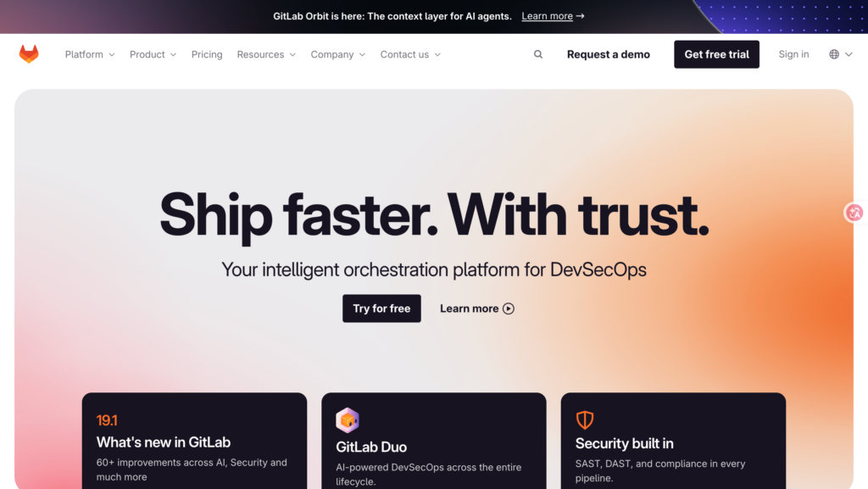
Task: Click the Try for free button
Action: coord(381,308)
